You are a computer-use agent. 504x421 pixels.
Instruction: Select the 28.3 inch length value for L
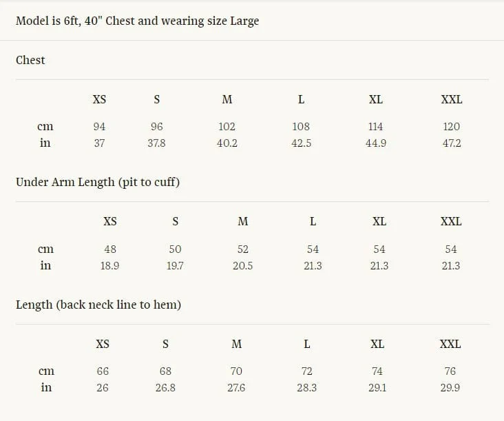point(306,387)
